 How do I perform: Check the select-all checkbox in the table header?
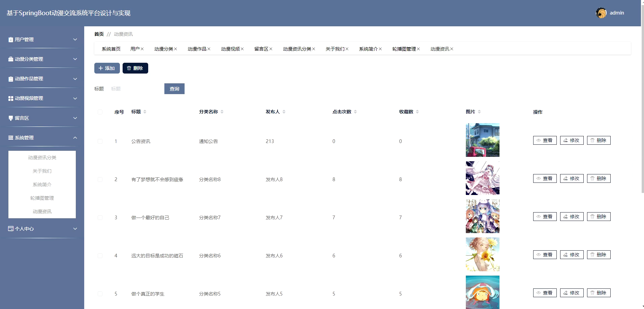[100, 112]
